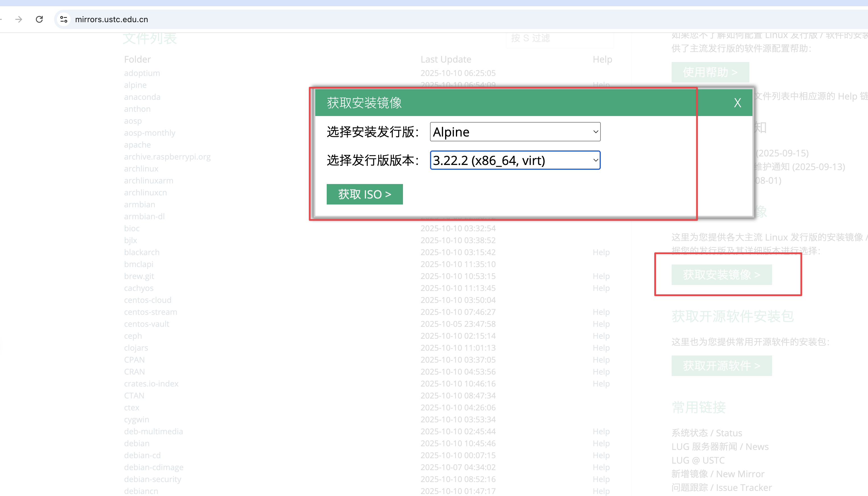868x496 pixels.
Task: Open the Alpine distribution dropdown
Action: 515,132
